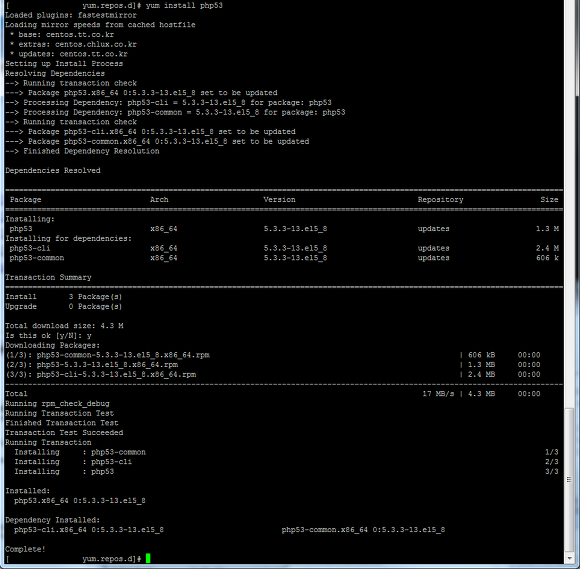Click 'php53-common' package name in table
This screenshot has width=580, height=569.
pos(37,258)
